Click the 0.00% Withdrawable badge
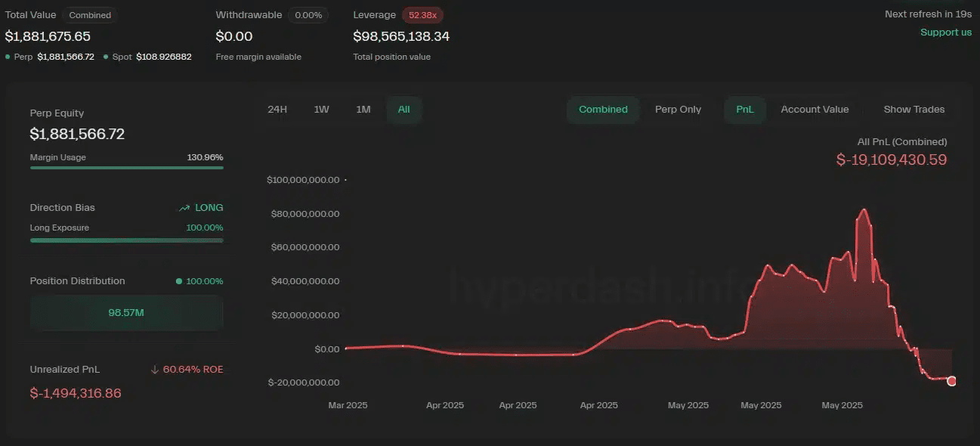 (x=308, y=15)
